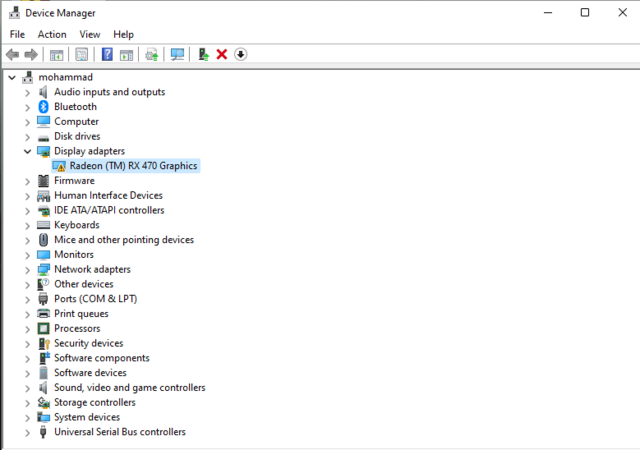Disable the device using the down-arrow icon
The image size is (640, 450).
[x=241, y=54]
